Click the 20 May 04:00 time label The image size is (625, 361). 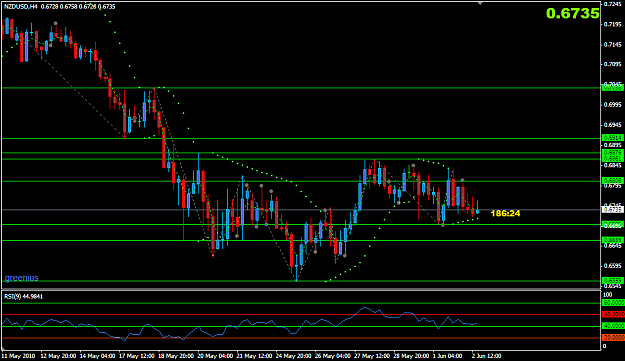tap(215, 356)
